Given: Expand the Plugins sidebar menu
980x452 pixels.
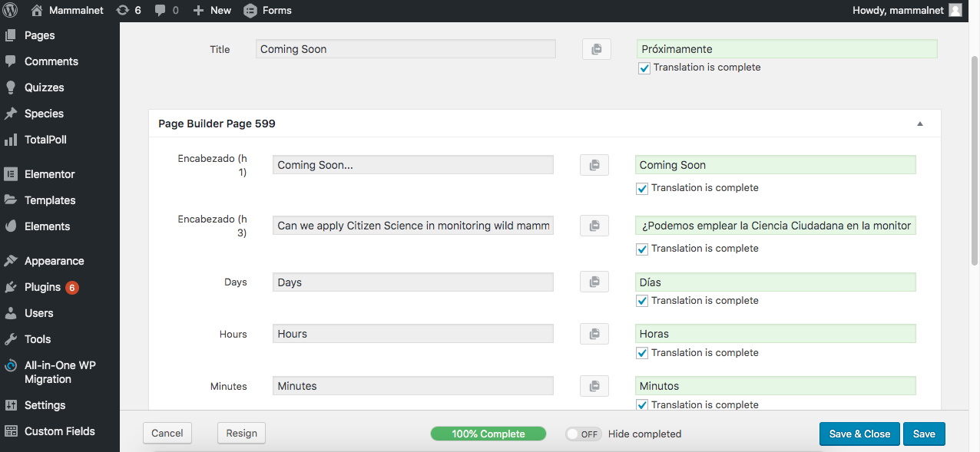Looking at the screenshot, I should coord(42,287).
